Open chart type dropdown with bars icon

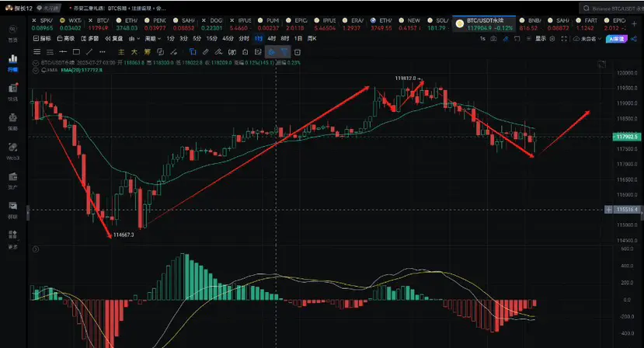(x=134, y=39)
